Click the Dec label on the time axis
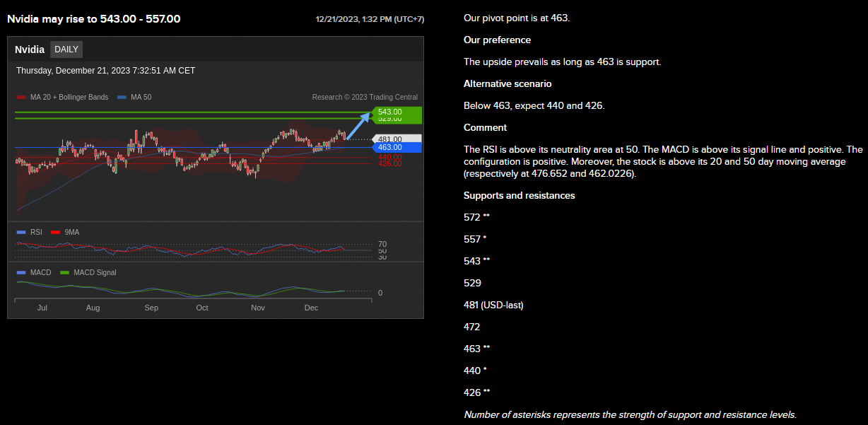Screen dimensions: 868x425 click(311, 308)
